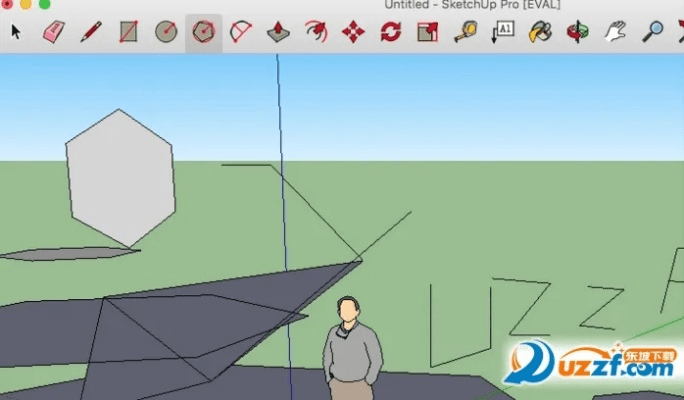Pick the Scale tool
The height and width of the screenshot is (400, 684).
point(428,32)
